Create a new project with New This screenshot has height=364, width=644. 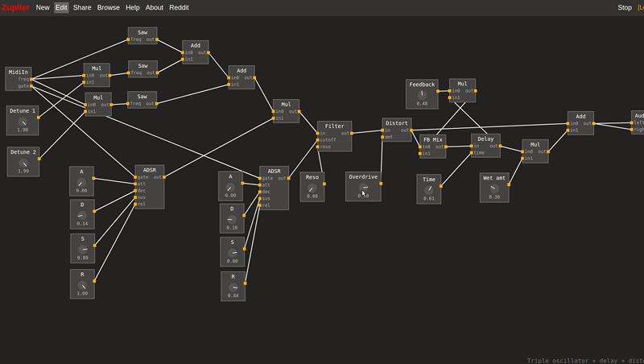click(43, 7)
